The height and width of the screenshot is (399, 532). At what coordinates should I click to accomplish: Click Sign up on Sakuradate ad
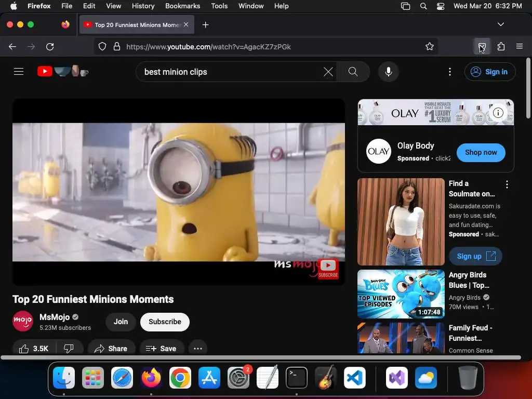point(475,256)
